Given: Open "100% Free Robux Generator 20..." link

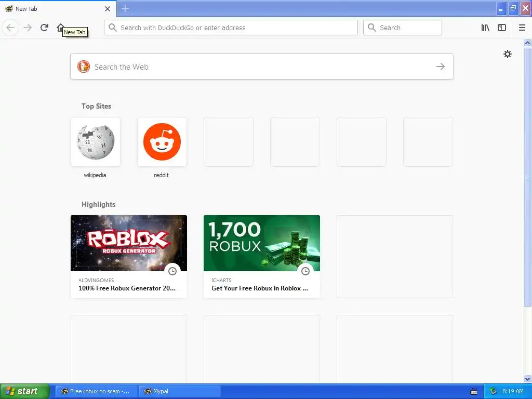Looking at the screenshot, I should (127, 288).
